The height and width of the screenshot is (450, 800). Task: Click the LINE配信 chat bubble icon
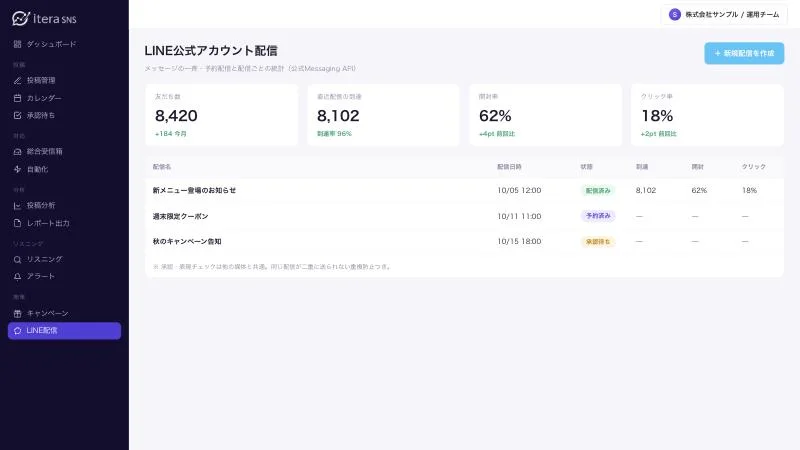coord(17,331)
